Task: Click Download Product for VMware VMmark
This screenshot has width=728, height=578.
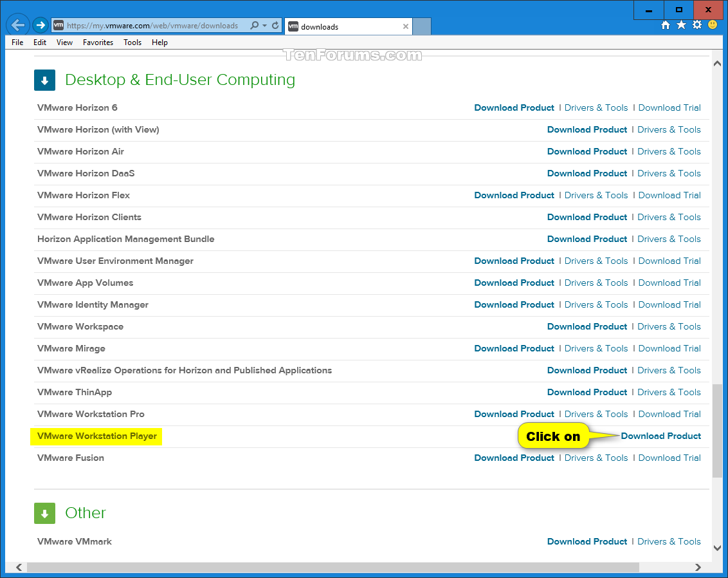Action: (x=587, y=541)
